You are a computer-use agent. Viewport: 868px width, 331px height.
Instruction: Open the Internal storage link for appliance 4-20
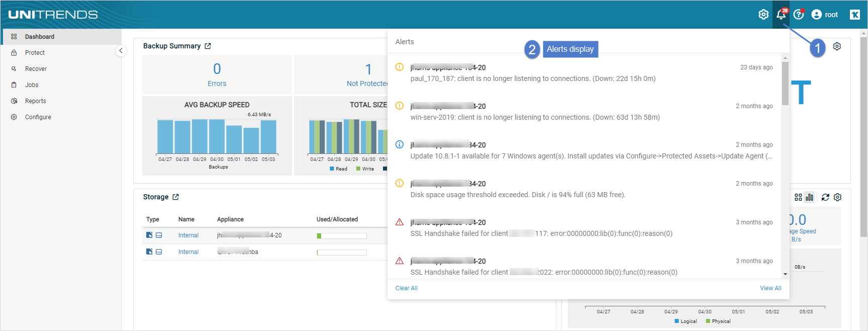tap(188, 235)
